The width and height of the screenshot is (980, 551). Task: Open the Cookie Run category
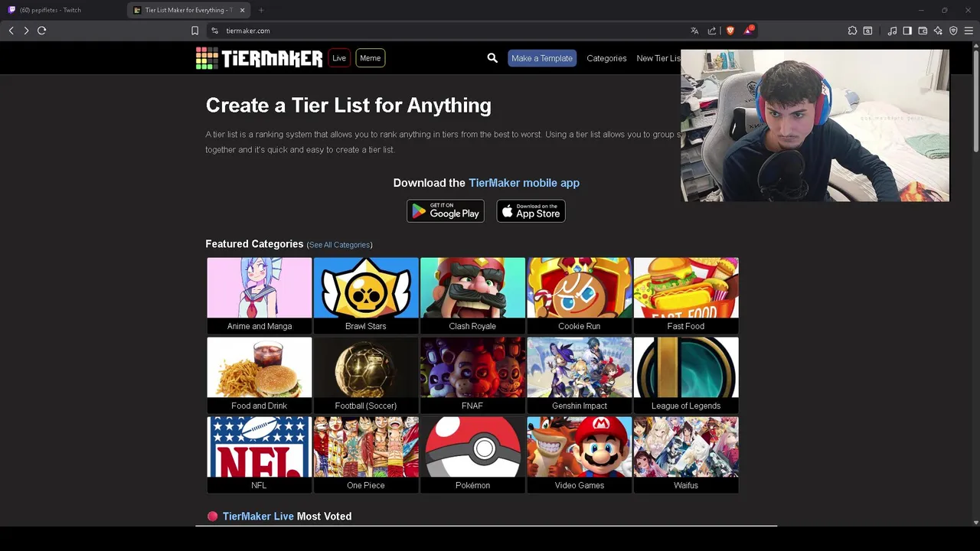click(580, 295)
